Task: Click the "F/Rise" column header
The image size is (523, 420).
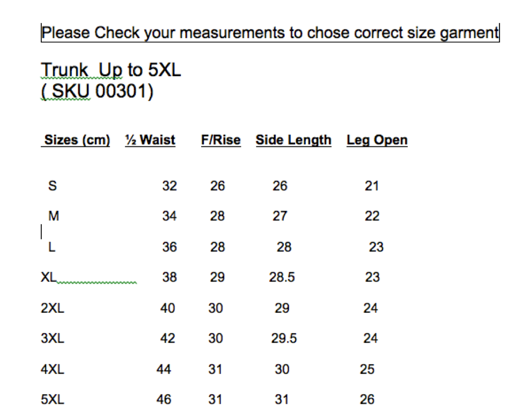Action: [x=220, y=141]
